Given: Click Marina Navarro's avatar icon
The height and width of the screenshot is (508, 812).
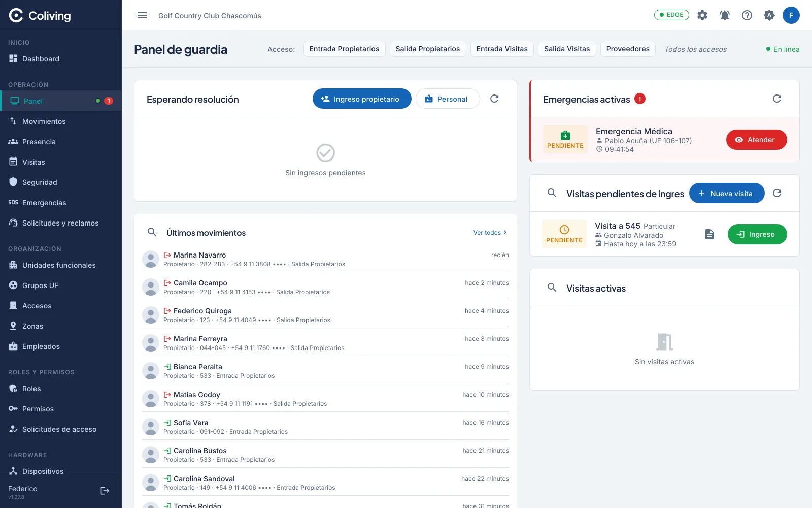Looking at the screenshot, I should [x=151, y=259].
